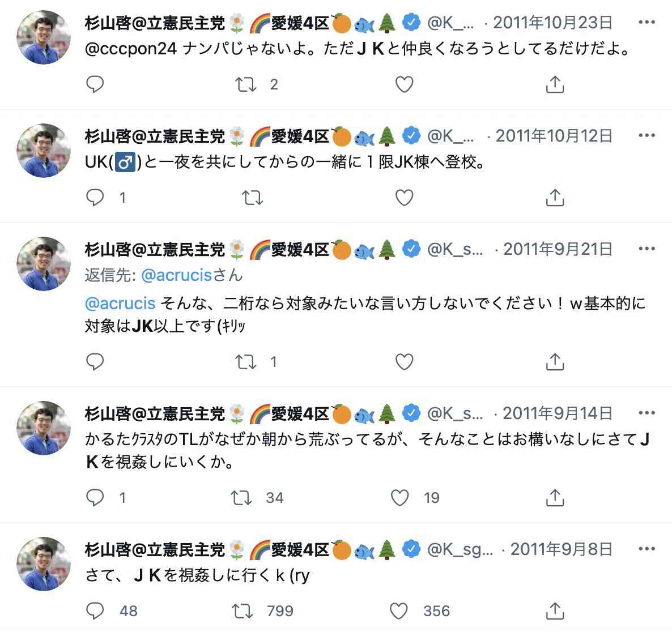Open profile picture of the first tweet
Image resolution: width=672 pixels, height=632 pixels.
43,37
